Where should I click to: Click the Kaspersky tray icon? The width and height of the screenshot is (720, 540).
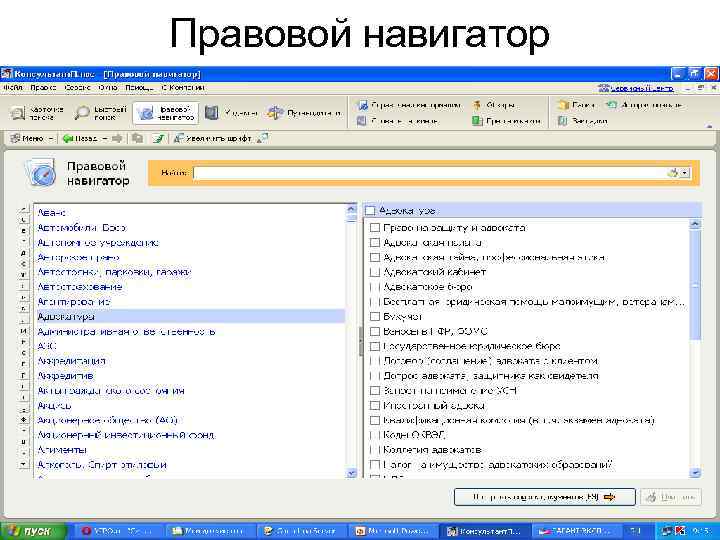click(680, 531)
